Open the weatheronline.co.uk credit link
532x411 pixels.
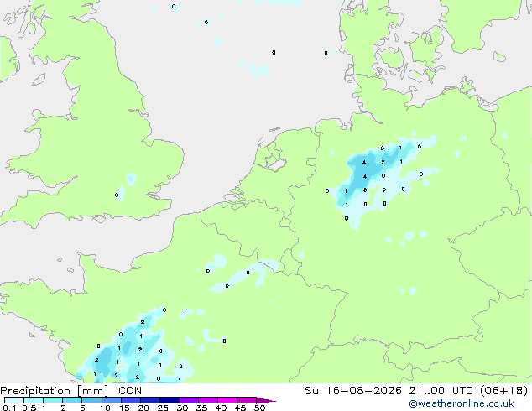[462, 403]
